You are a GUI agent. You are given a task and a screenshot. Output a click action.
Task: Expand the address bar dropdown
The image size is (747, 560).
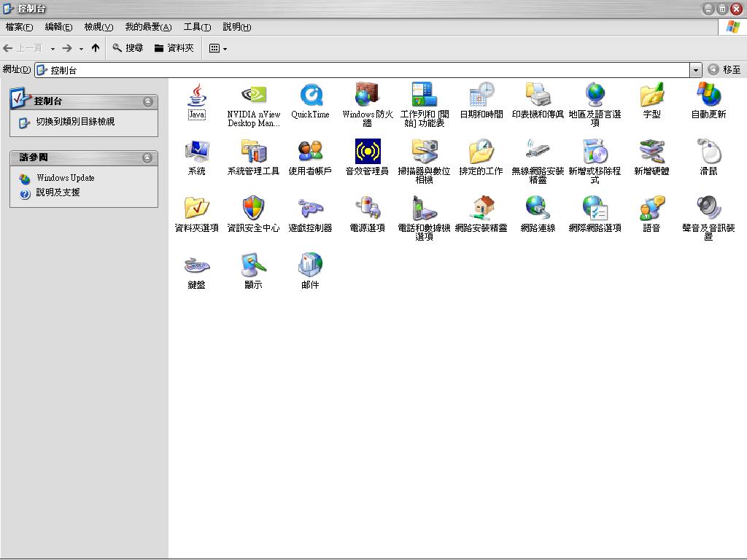[695, 70]
